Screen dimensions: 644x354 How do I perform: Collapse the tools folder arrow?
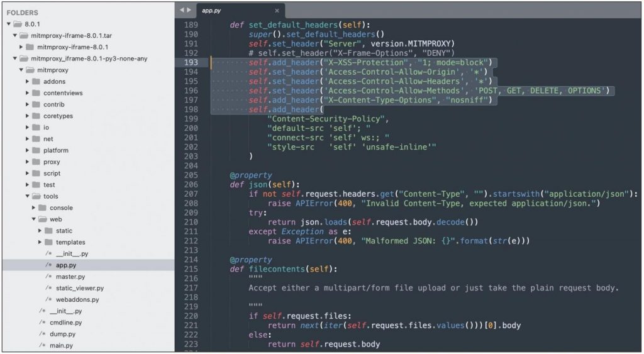28,196
